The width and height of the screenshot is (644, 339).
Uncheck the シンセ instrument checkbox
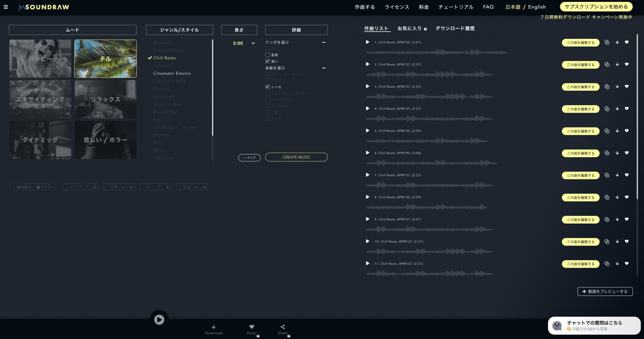click(267, 86)
